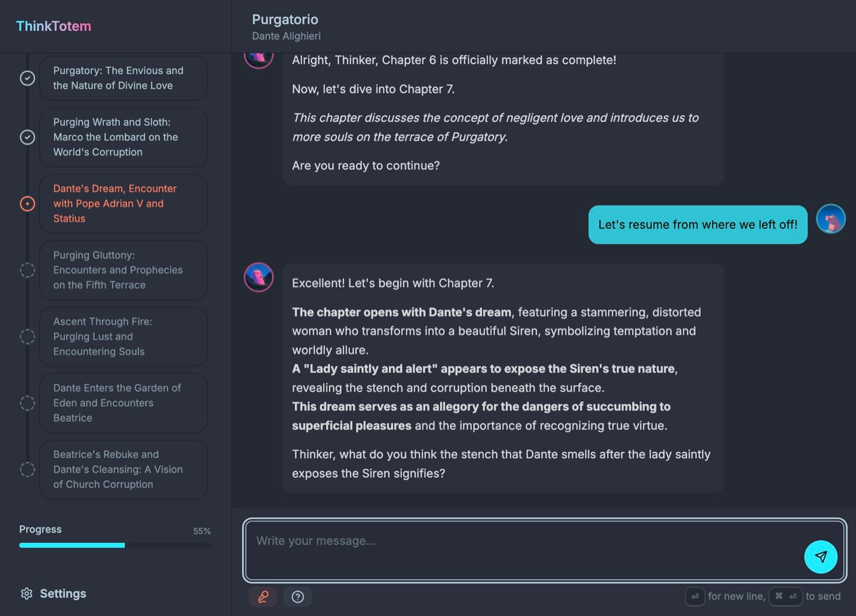Click the Purgatorio header title
The image size is (856, 616).
tap(285, 19)
